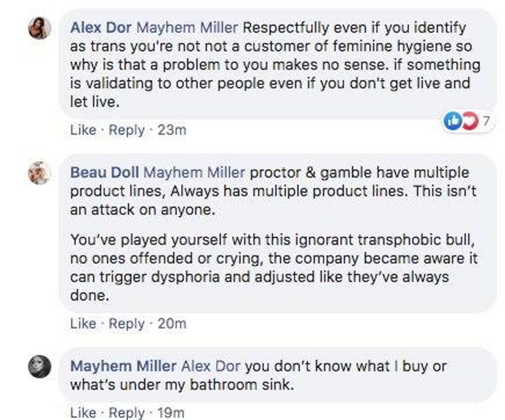Click Mayhem Miller mention in Alex Dor's comment
This screenshot has height=420, width=505.
(x=189, y=27)
